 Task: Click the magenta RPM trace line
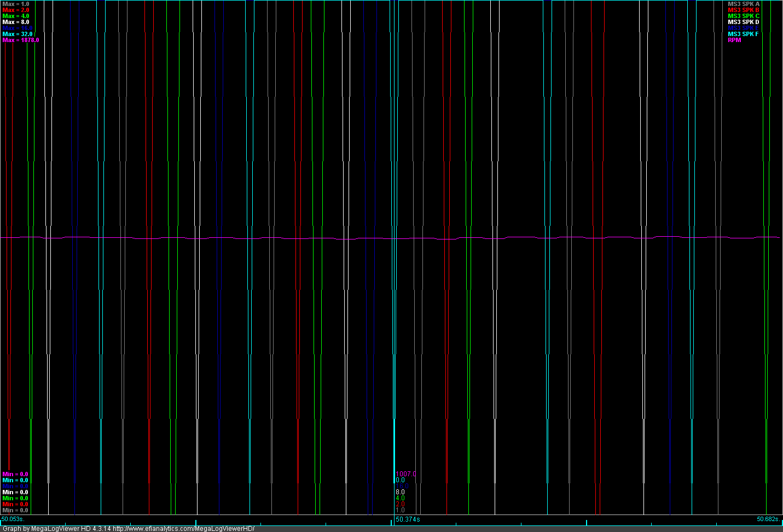click(328, 238)
